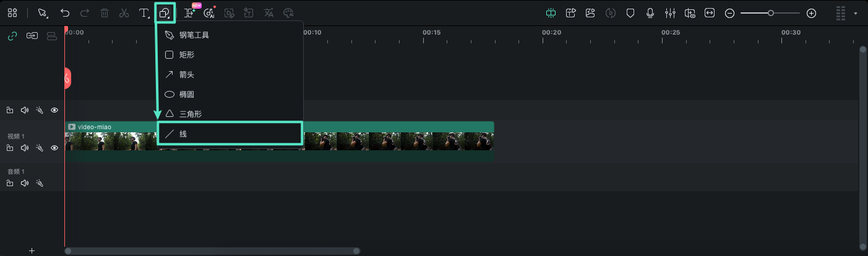Click the microphone voiceover record icon
The image size is (868, 256).
click(x=650, y=13)
